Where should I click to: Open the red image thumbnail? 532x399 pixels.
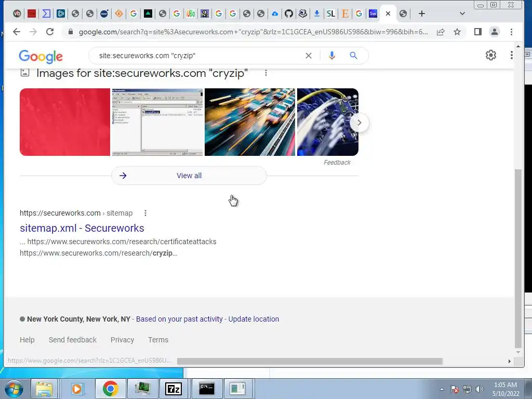pos(65,122)
